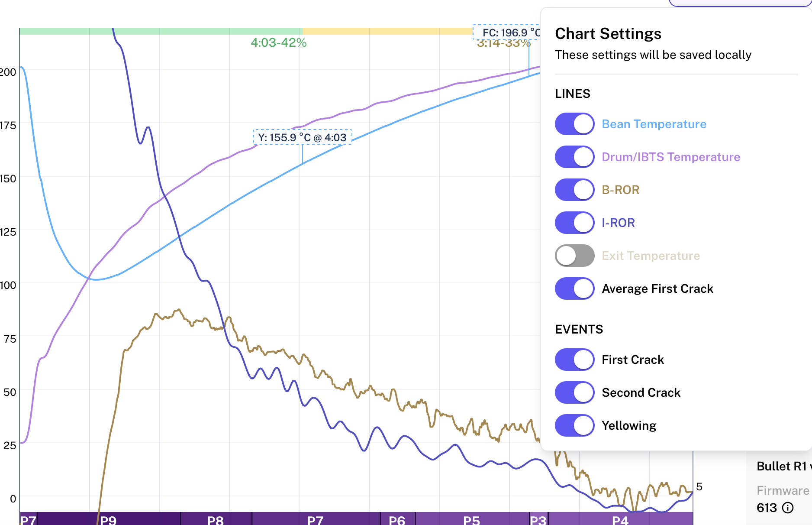Image resolution: width=812 pixels, height=525 pixels.
Task: Click the Y: 155.9 °C @ 4:03 annotation
Action: coord(302,137)
